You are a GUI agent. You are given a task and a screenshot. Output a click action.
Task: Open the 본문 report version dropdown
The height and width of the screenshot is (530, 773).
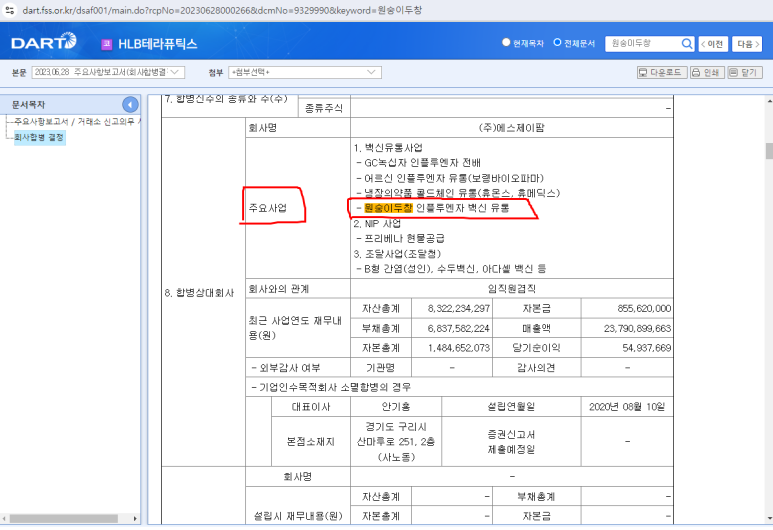pos(108,73)
